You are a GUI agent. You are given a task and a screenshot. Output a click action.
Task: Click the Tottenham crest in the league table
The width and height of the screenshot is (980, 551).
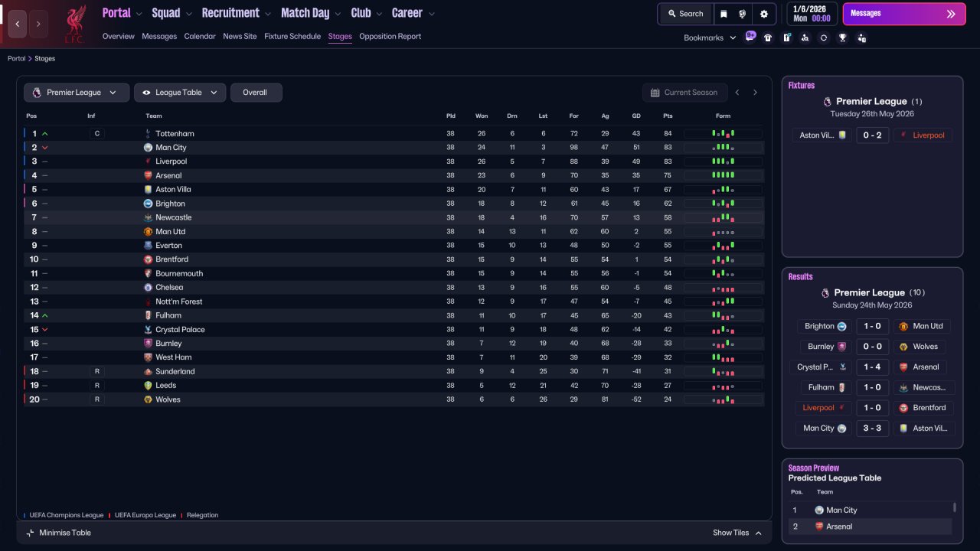148,134
